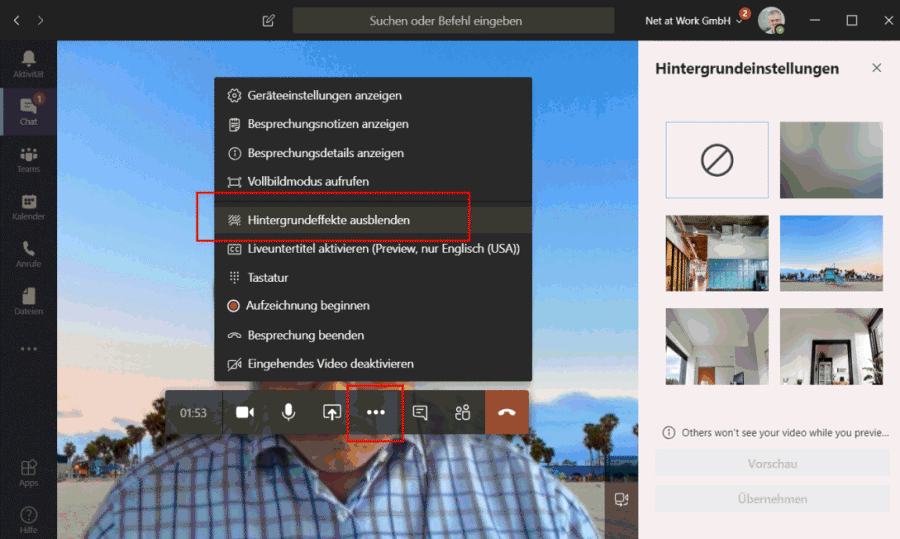The height and width of the screenshot is (539, 900).
Task: Open Chat in the sidebar
Action: click(28, 110)
